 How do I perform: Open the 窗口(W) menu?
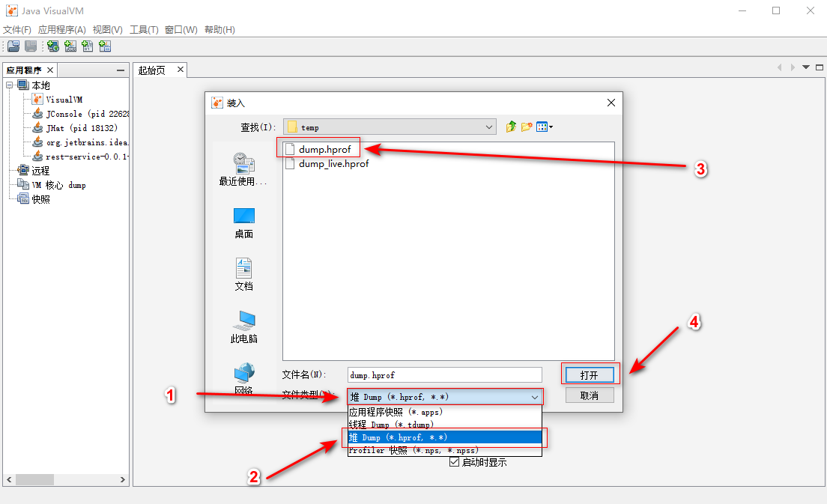coord(181,29)
